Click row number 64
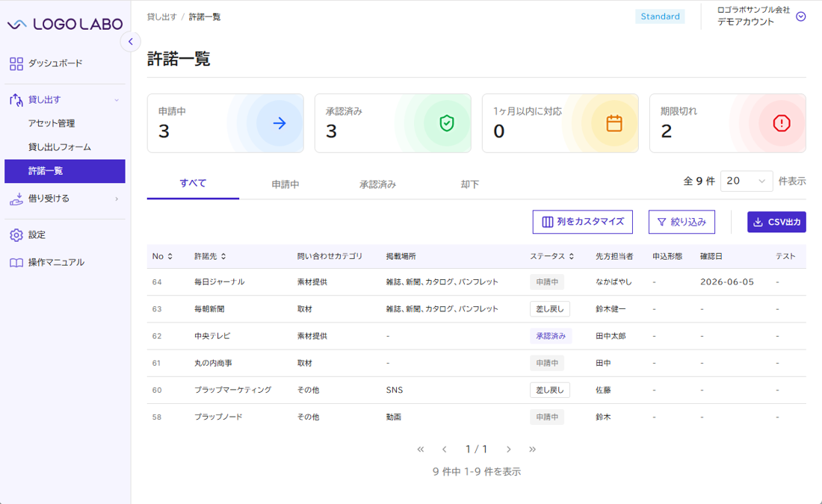 pos(157,281)
